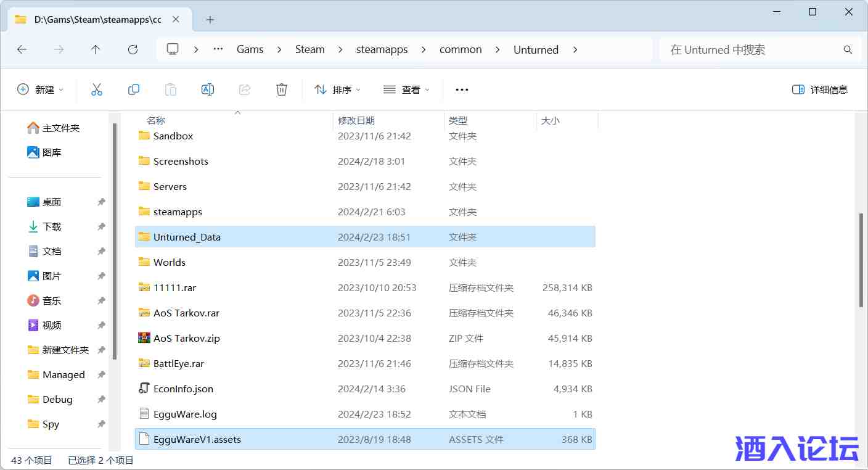Refresh the current folder view
Screen dimensions: 868x470
click(133, 50)
